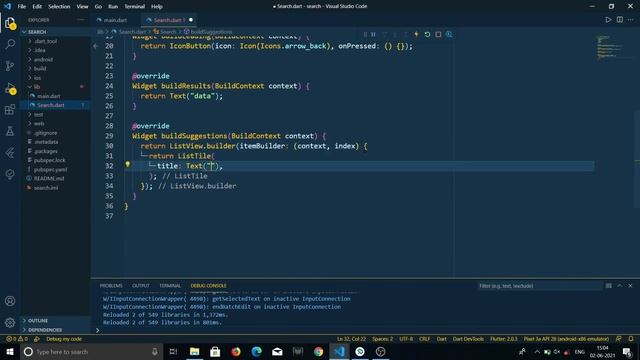Select device Pixel 3a API 28 emulator
This screenshot has height=360, width=640.
pos(566,339)
